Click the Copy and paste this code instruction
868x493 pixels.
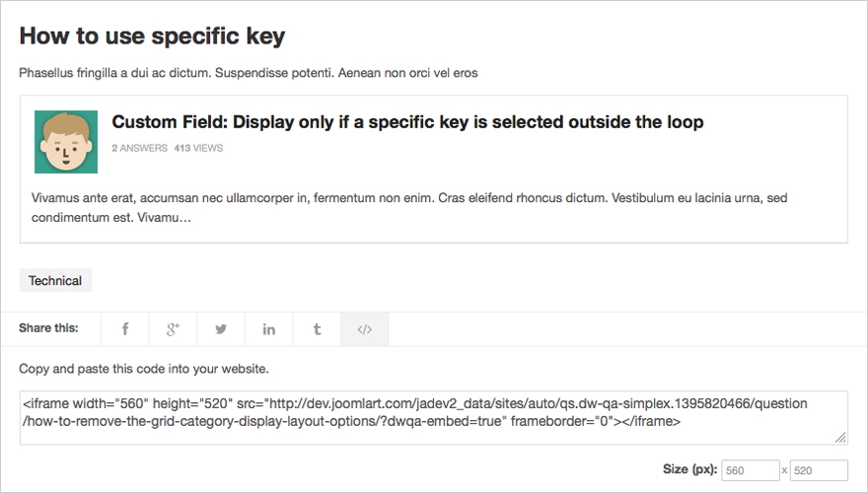144,369
